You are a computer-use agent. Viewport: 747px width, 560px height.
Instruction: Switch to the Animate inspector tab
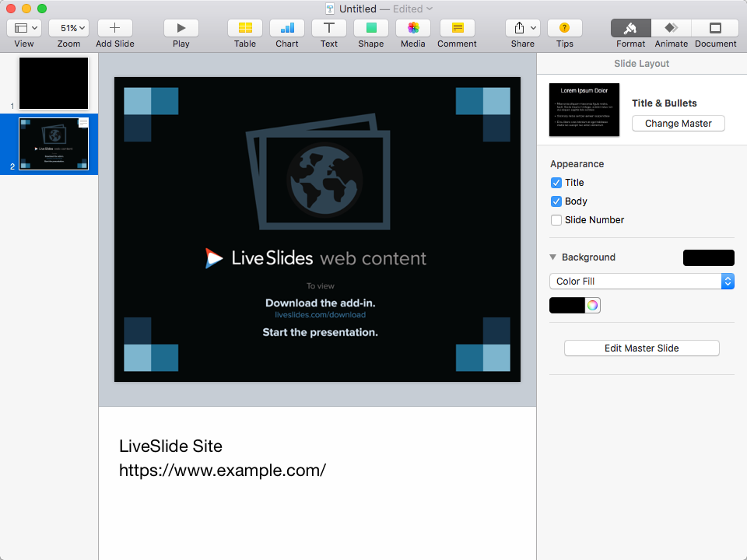672,28
